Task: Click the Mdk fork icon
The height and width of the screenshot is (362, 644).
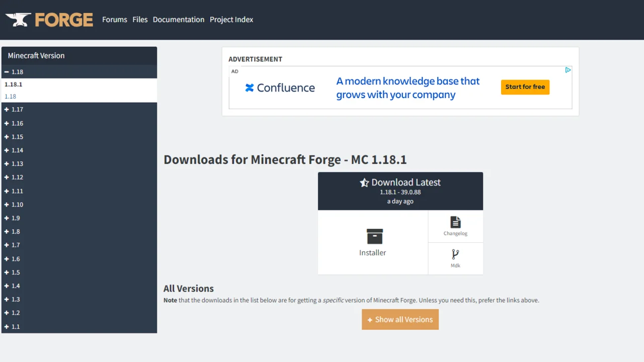Action: (x=455, y=254)
